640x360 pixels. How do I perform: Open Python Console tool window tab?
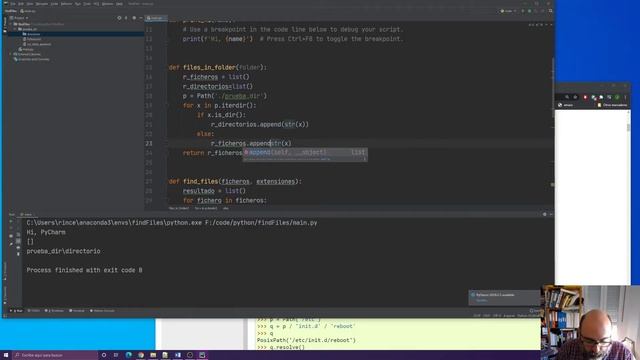(102, 311)
